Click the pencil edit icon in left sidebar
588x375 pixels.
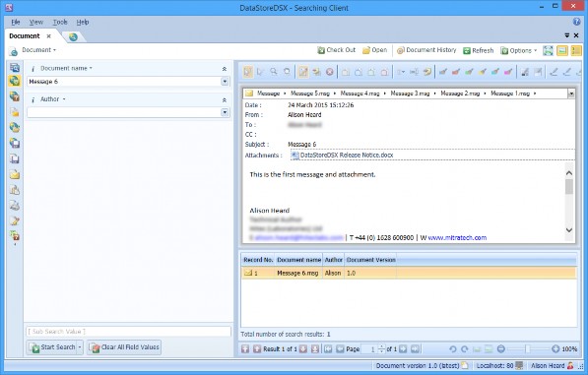(14, 220)
